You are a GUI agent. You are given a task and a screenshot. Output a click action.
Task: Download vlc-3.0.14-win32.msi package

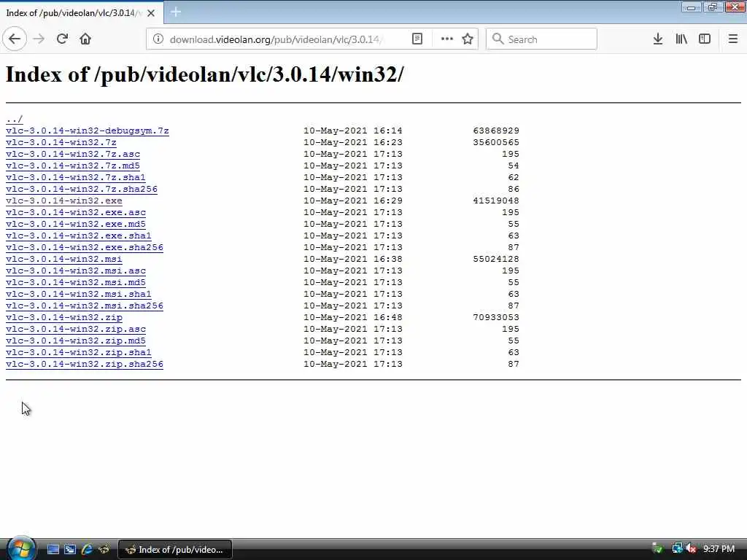[x=64, y=259]
